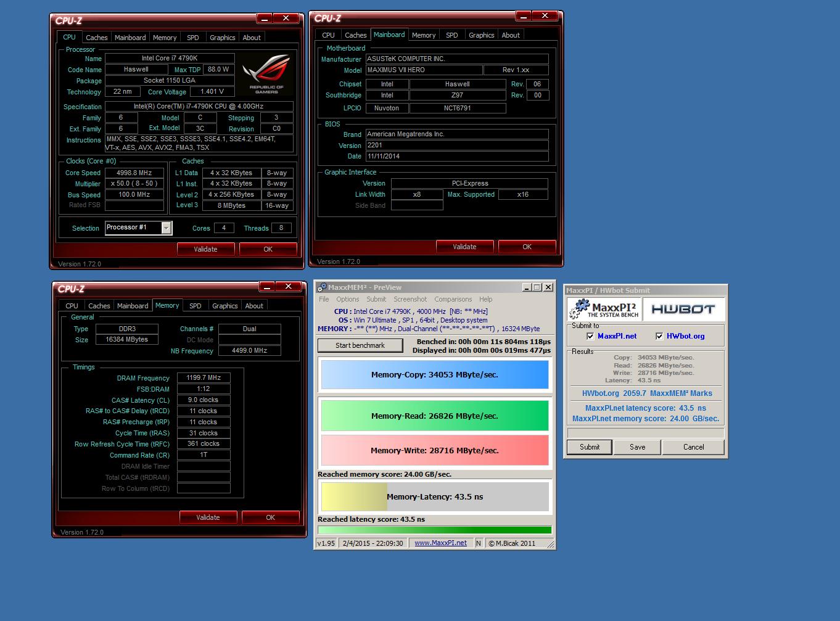Open About tab in Mainboard CPU-Z window

tap(511, 35)
